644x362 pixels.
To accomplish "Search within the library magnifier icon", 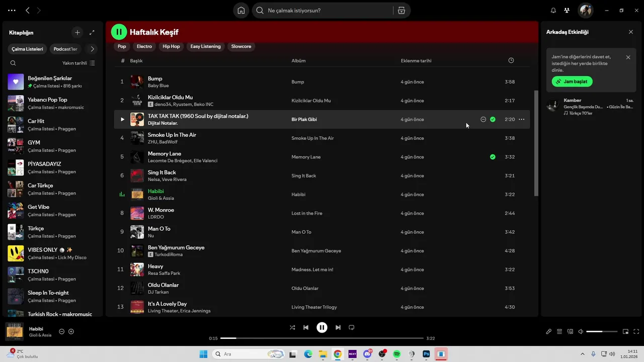I will pos(13,63).
